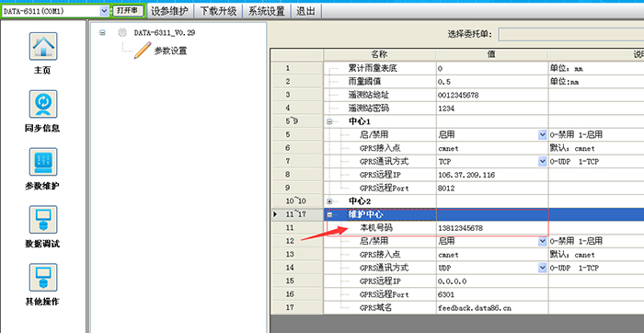Select row header number 1
The width and height of the screenshot is (644, 333).
pyautogui.click(x=297, y=69)
